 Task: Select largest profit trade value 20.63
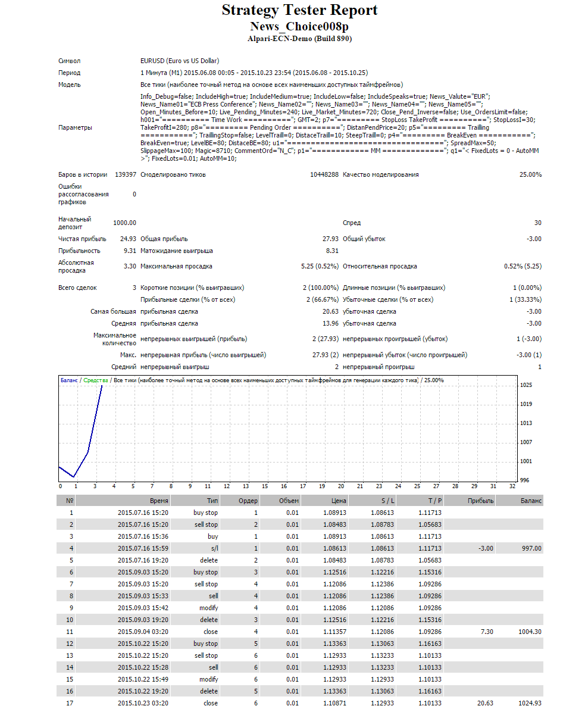[x=330, y=311]
